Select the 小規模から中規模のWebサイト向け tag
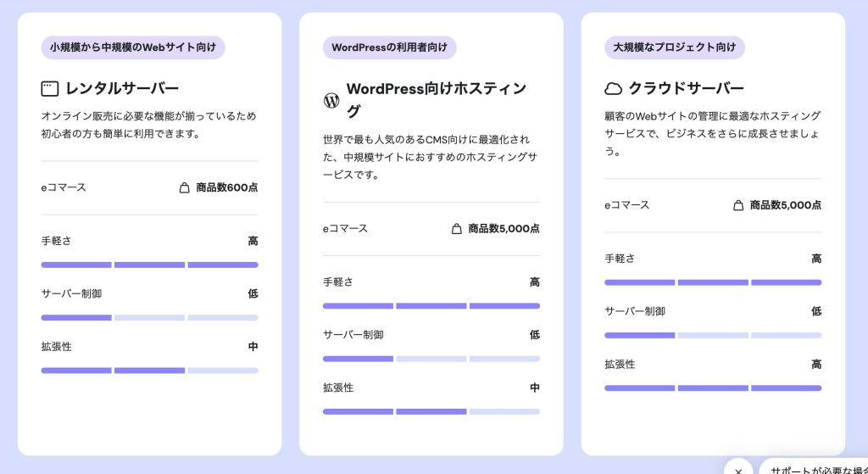This screenshot has height=474, width=868. 133,47
